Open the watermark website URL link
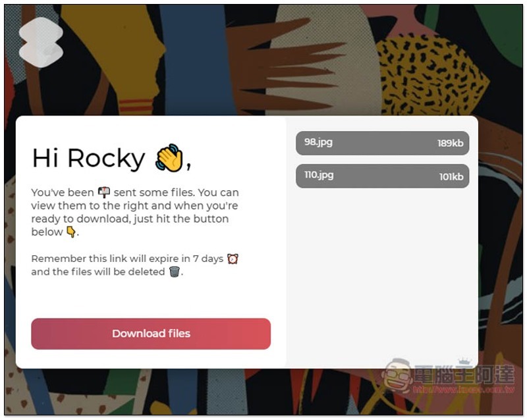This screenshot has width=527, height=420. [464, 390]
